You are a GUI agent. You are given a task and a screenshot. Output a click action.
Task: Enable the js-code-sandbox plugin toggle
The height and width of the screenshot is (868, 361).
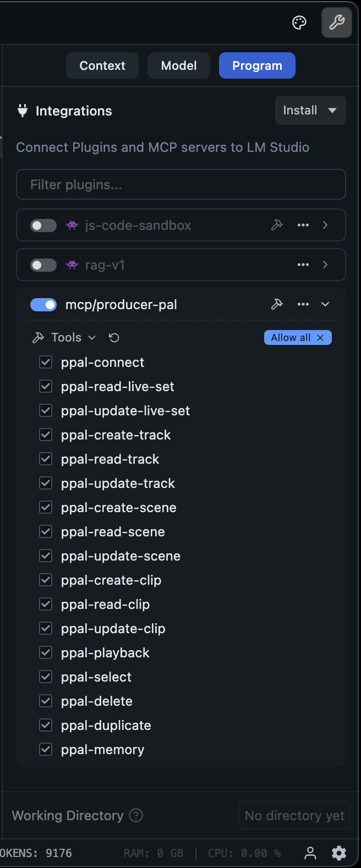pyautogui.click(x=43, y=225)
